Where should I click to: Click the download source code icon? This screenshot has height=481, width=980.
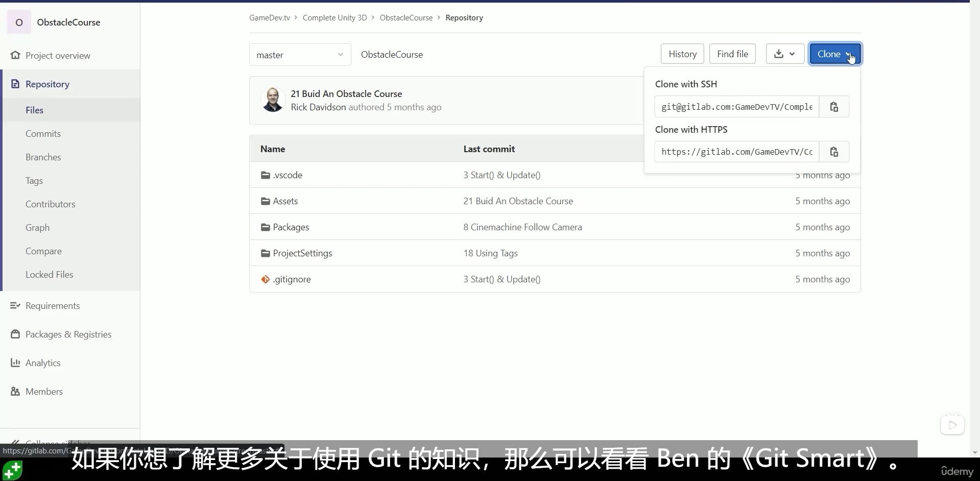(778, 54)
